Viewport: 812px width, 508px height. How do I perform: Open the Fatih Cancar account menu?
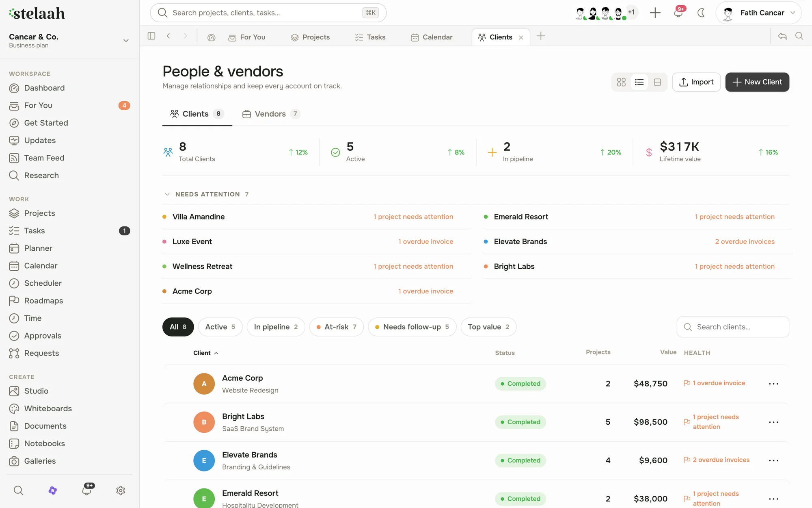[758, 13]
